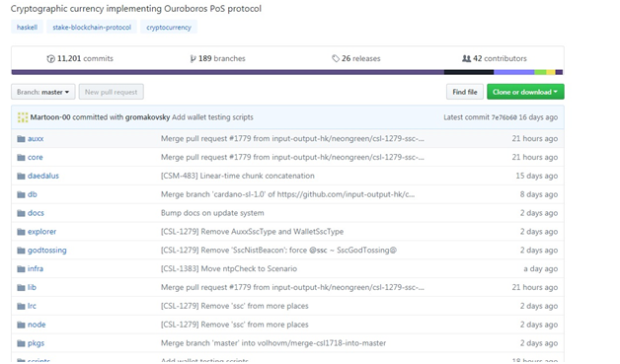Open the Martoon-00 author profile
This screenshot has height=364, width=620.
click(x=50, y=117)
